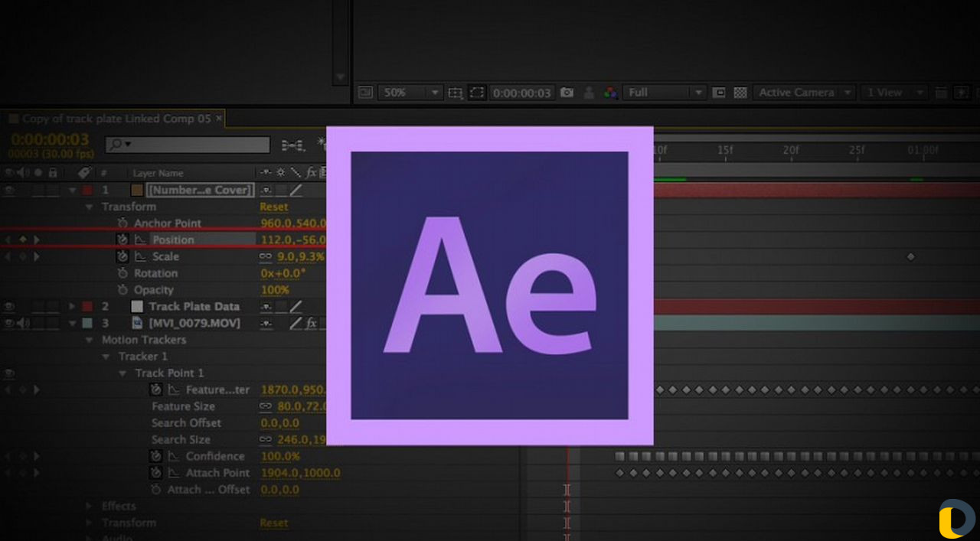The height and width of the screenshot is (541, 980).
Task: Click the Always Preview This View icon
Action: click(x=366, y=93)
